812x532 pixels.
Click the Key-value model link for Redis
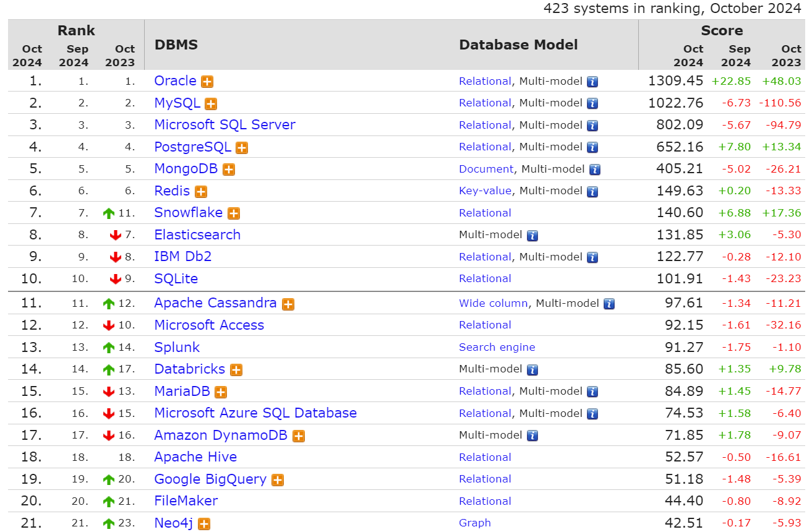tap(485, 191)
